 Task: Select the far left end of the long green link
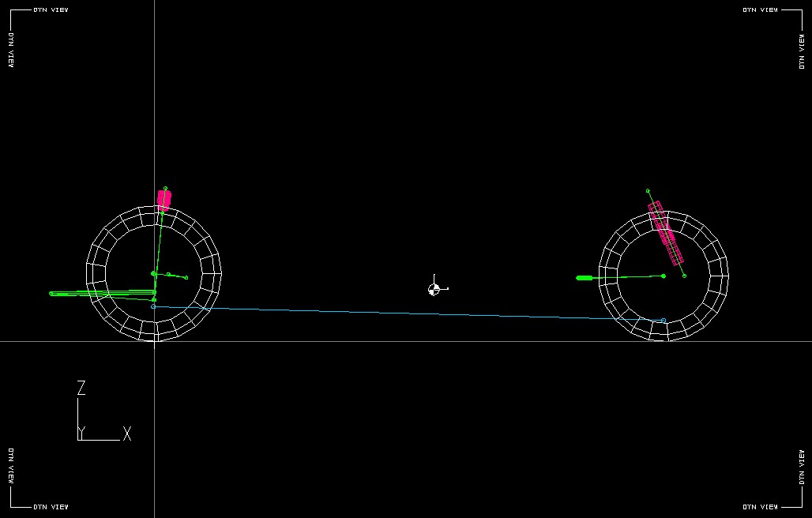(x=51, y=294)
